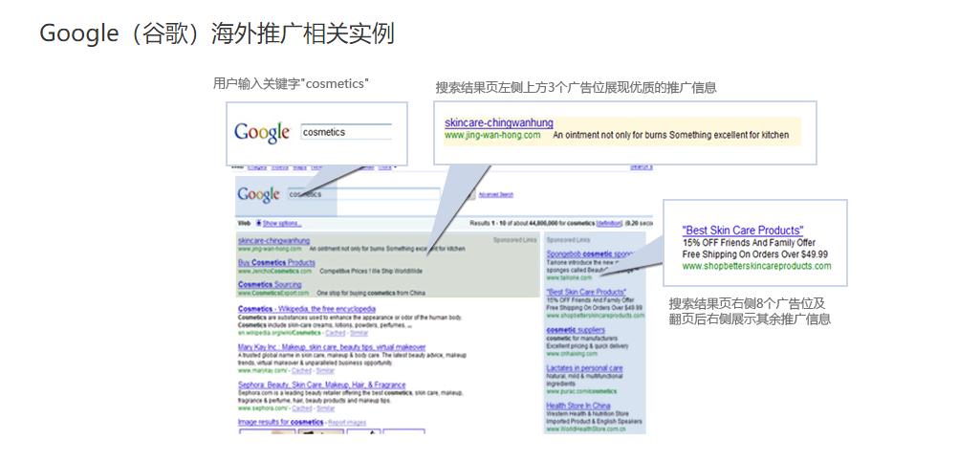The image size is (980, 462).
Task: Click the caption line 翻页后右侧展示其余推广信息
Action: 750,319
